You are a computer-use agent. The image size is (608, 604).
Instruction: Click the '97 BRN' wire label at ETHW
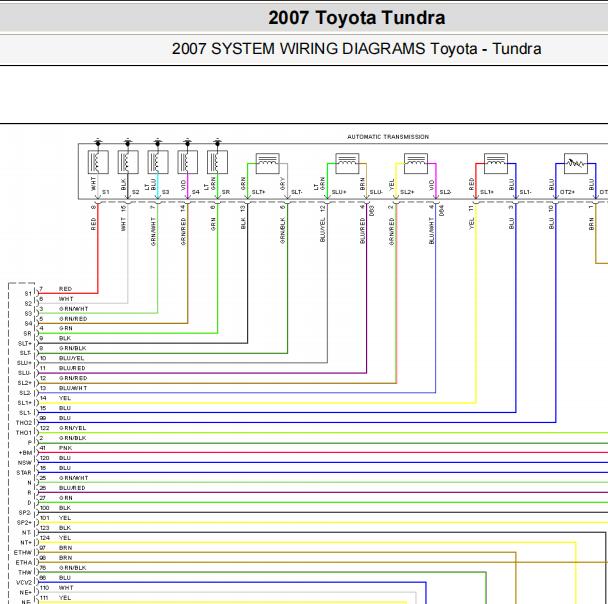pos(56,548)
